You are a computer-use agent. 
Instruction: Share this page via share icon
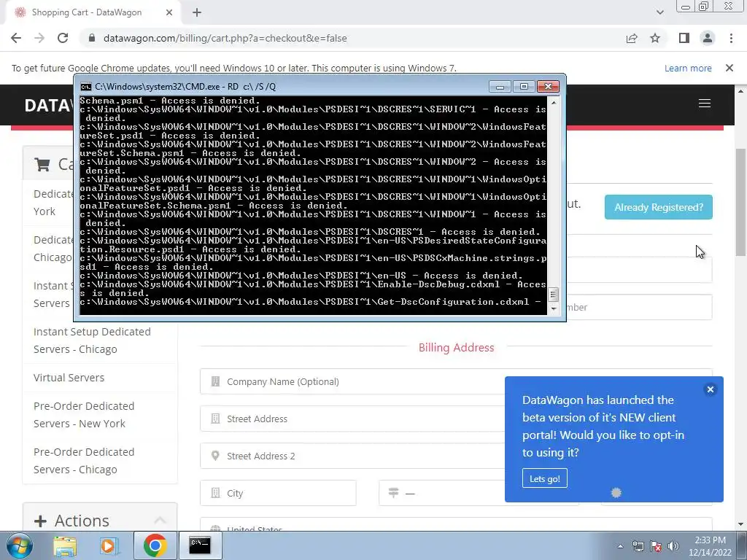632,38
